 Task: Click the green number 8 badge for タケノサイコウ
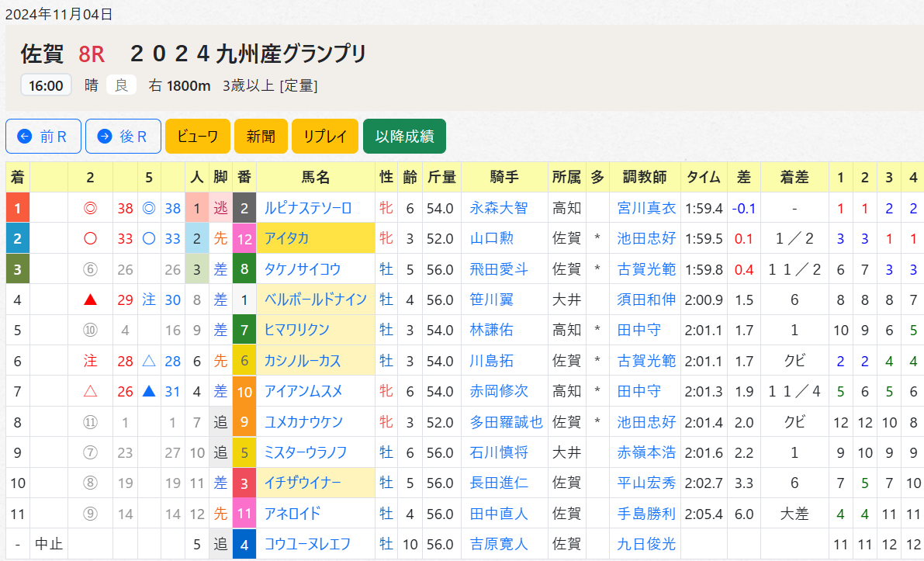click(244, 269)
